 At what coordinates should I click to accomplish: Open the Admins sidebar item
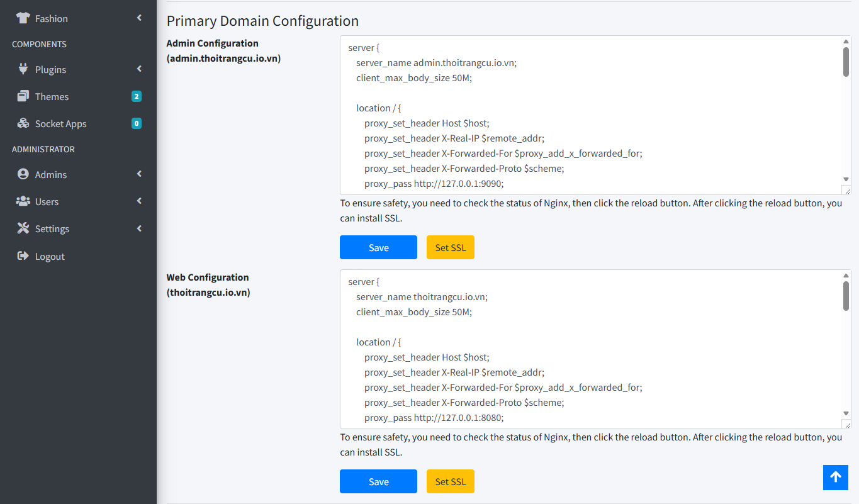(78, 174)
